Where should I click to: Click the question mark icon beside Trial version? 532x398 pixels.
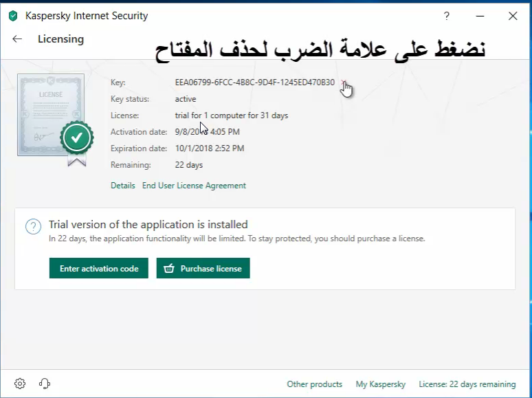[x=33, y=226]
